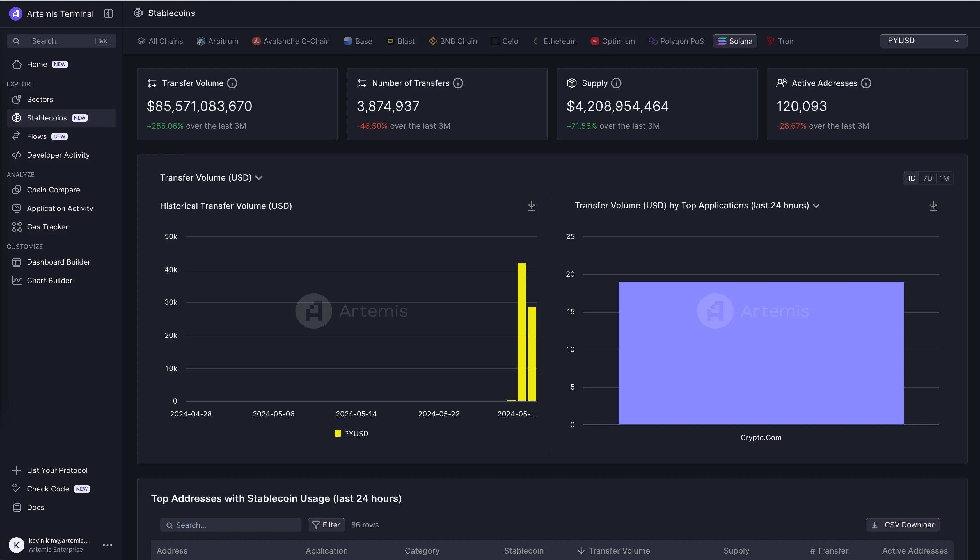This screenshot has height=560, width=980.
Task: Click the sort arrow on Transfer Volume column
Action: pos(581,551)
